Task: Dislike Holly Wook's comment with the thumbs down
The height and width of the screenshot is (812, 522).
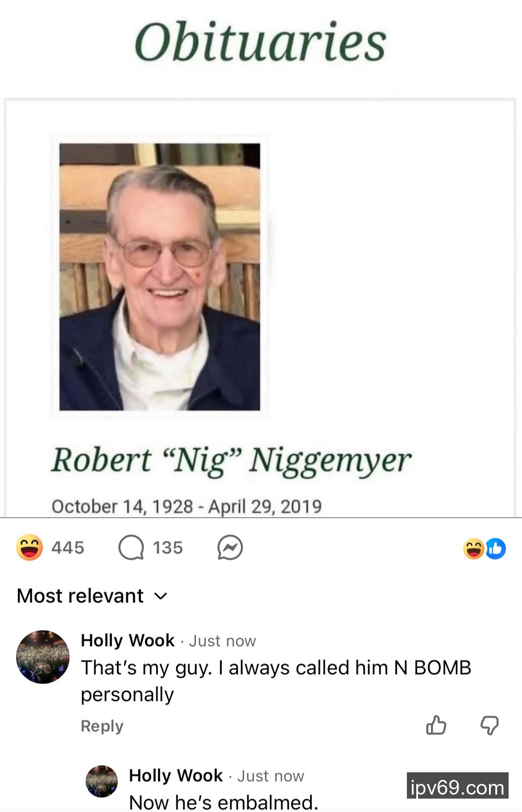Action: click(489, 725)
